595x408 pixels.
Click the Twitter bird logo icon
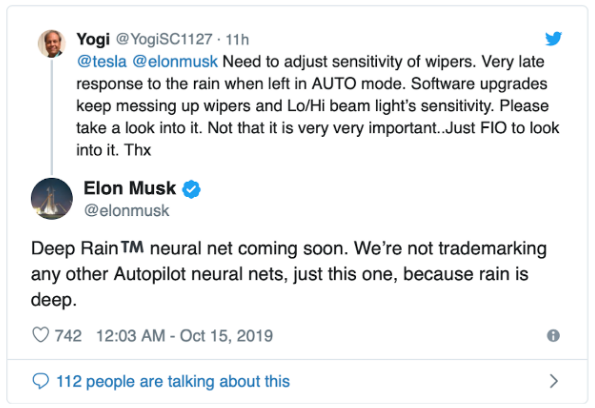coord(553,39)
